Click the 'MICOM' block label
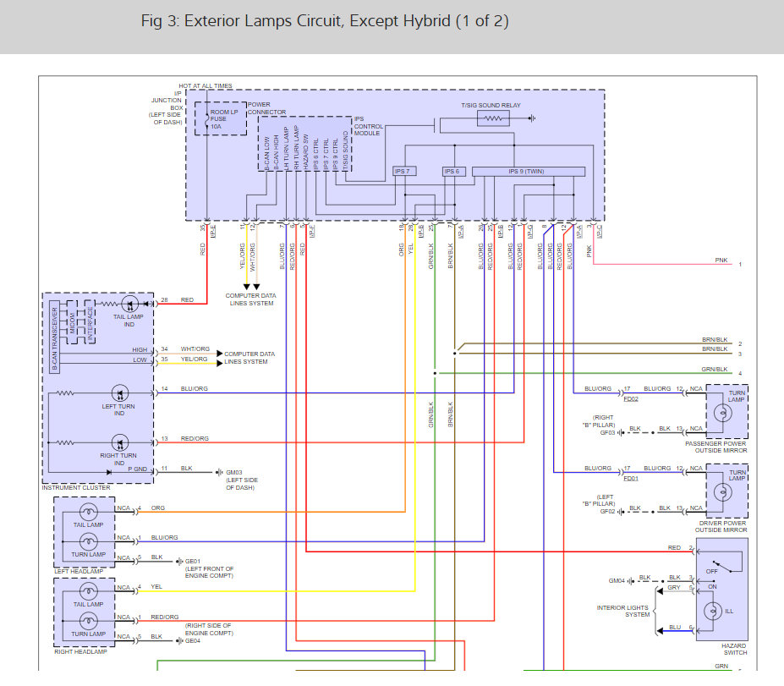 [73, 323]
